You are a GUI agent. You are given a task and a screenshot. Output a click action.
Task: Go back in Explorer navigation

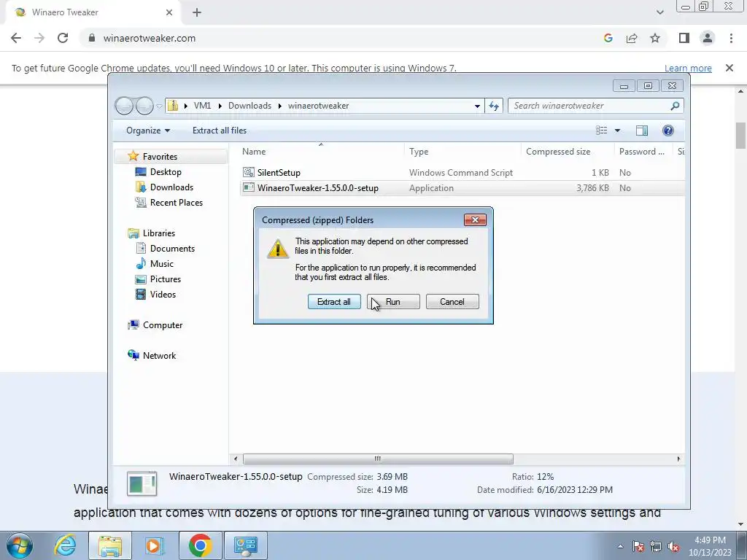(124, 106)
